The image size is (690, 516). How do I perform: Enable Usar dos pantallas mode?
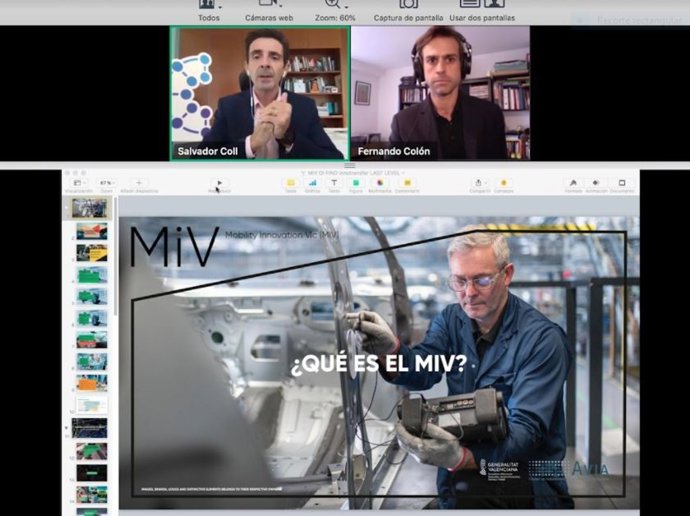482,4
